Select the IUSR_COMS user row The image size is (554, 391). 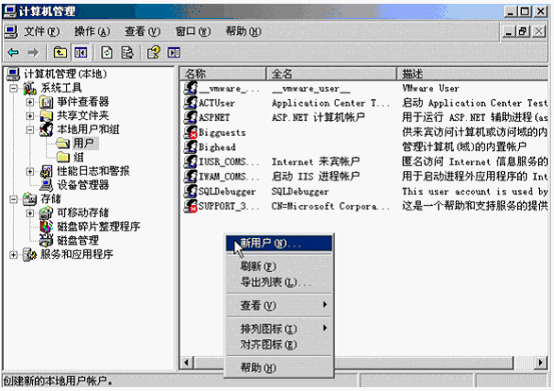(x=366, y=162)
